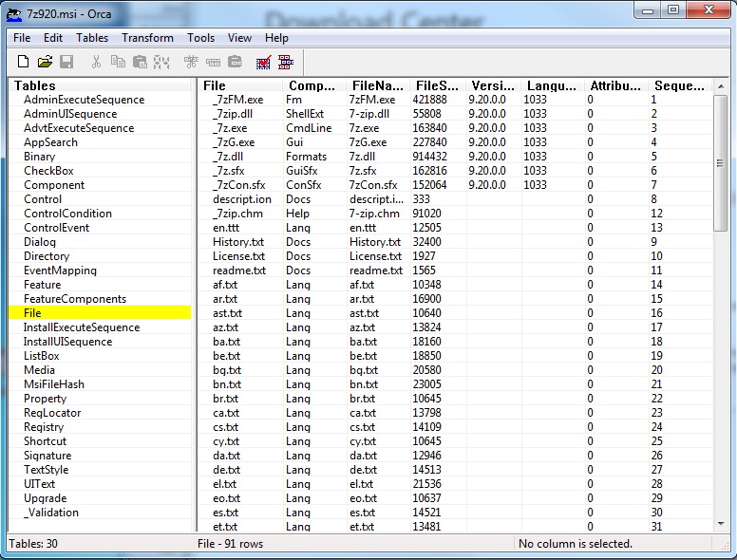Sort by the File column header
The height and width of the screenshot is (560, 737).
tap(240, 85)
